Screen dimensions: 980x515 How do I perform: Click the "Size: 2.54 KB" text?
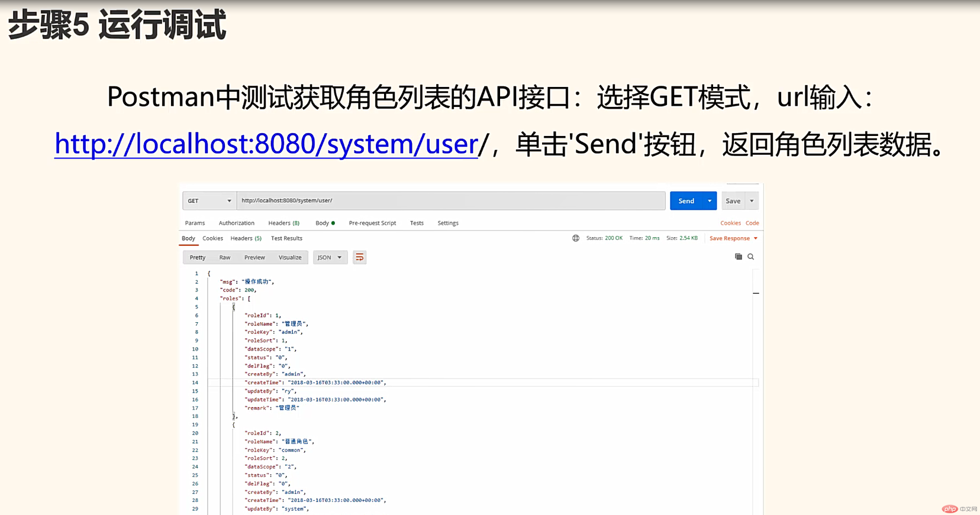(x=682, y=238)
